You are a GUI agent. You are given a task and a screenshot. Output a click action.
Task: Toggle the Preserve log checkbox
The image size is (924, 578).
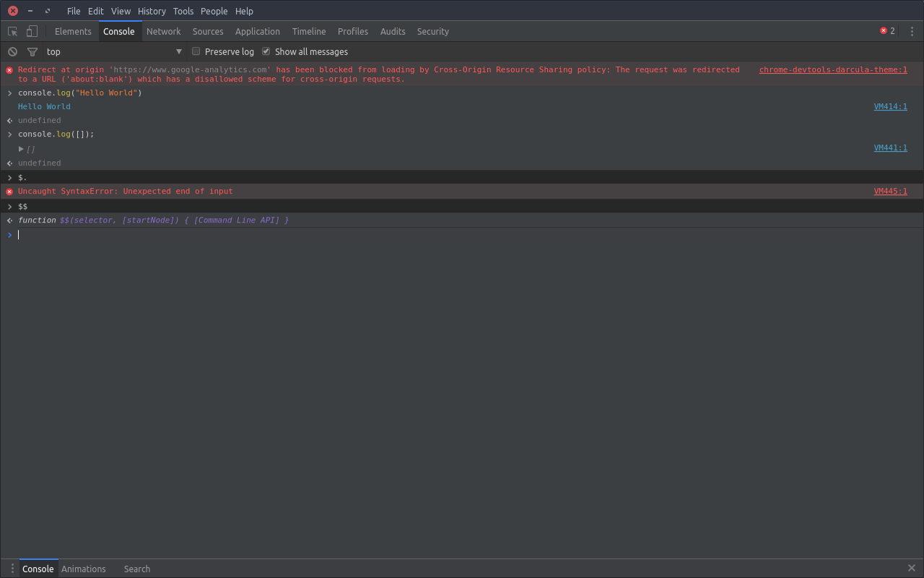[196, 51]
